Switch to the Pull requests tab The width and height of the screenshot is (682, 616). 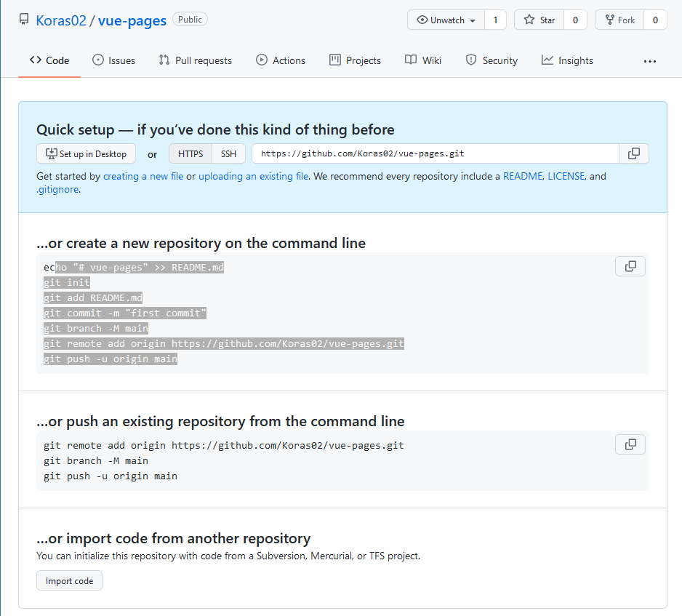coord(196,60)
